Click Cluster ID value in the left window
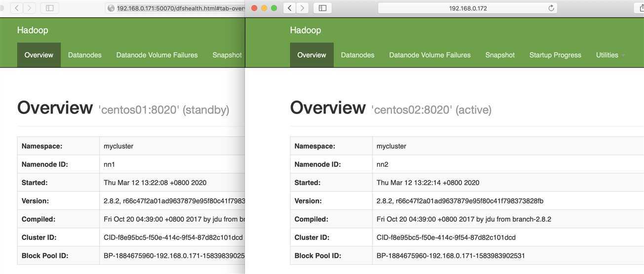 click(x=173, y=237)
